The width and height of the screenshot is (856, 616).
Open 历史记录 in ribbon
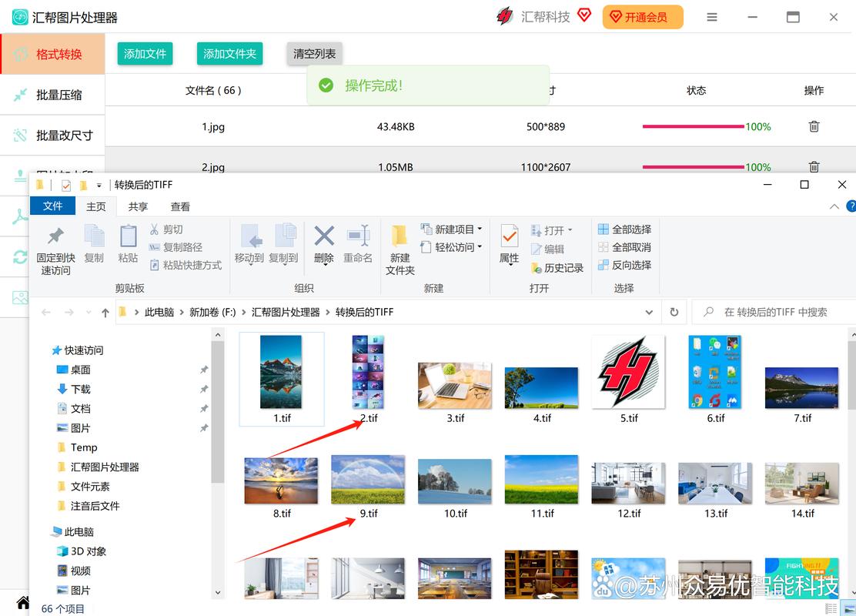click(x=557, y=268)
